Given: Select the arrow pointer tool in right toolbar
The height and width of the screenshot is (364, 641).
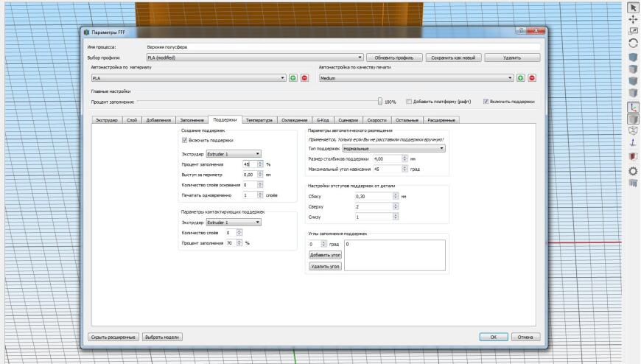Looking at the screenshot, I should [x=633, y=7].
